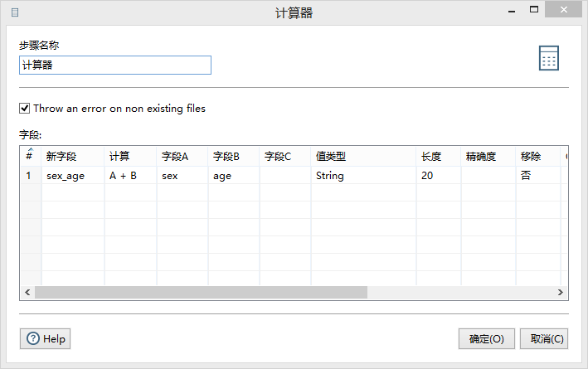Screen dimensions: 588x369
Task: Select the A + B calculation cell
Action: coord(130,175)
